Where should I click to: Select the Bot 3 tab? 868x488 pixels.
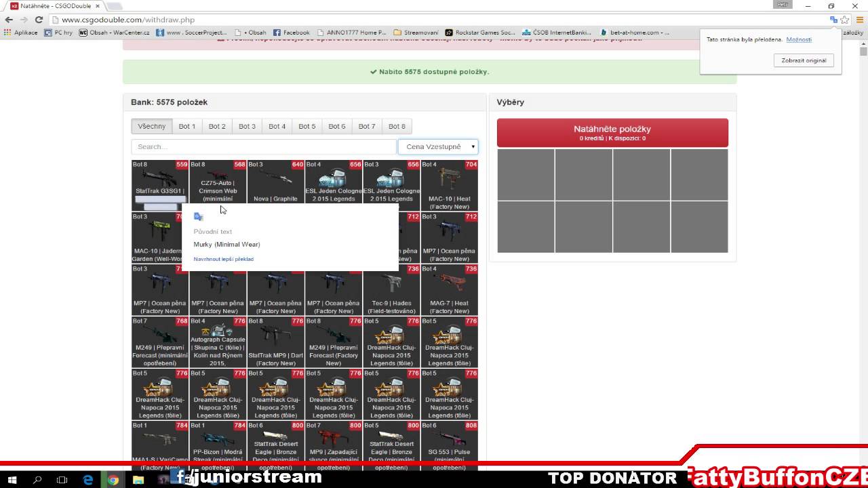tap(247, 126)
